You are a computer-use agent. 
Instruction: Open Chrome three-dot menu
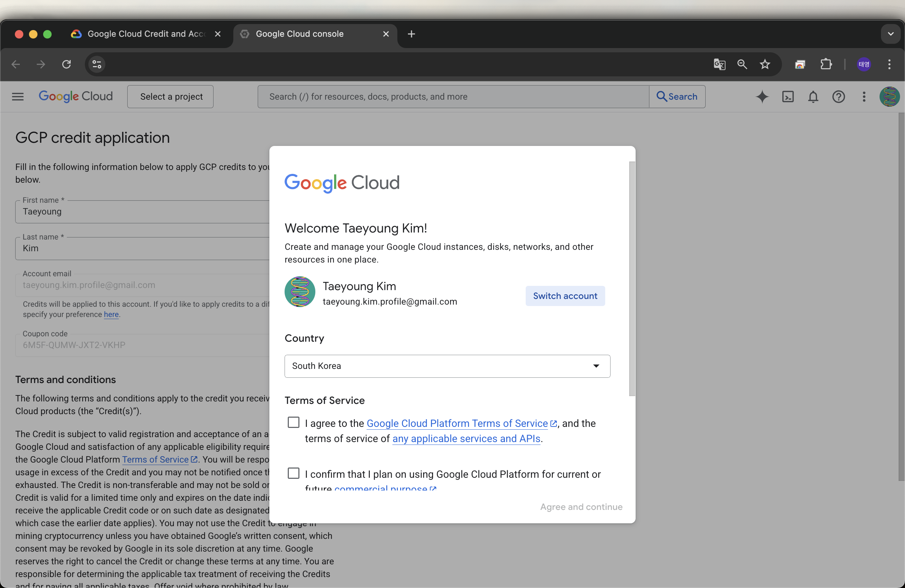coord(889,64)
